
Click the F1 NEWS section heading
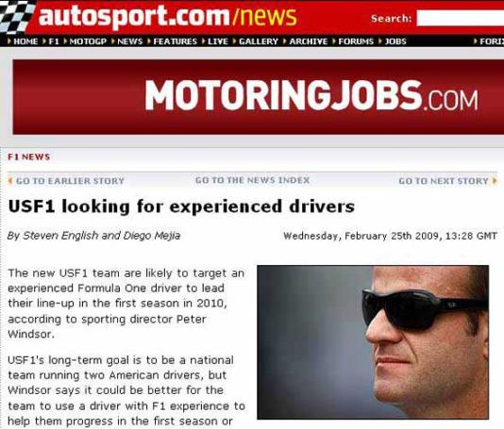click(x=29, y=157)
